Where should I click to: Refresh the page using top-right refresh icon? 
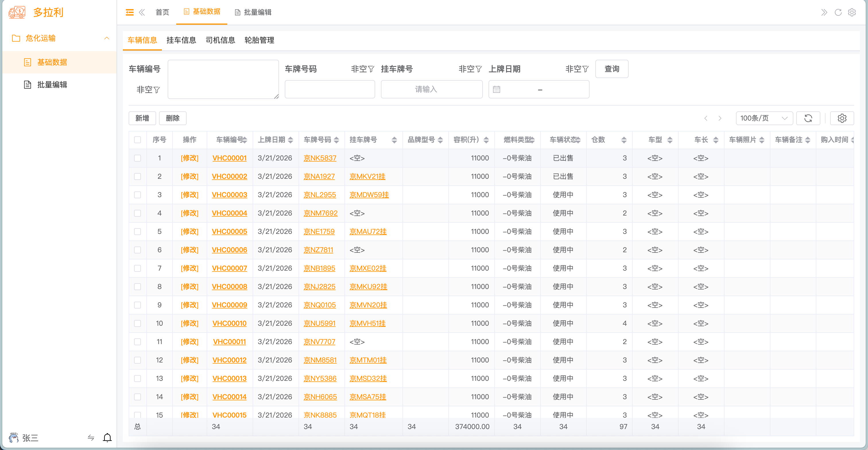coord(838,12)
